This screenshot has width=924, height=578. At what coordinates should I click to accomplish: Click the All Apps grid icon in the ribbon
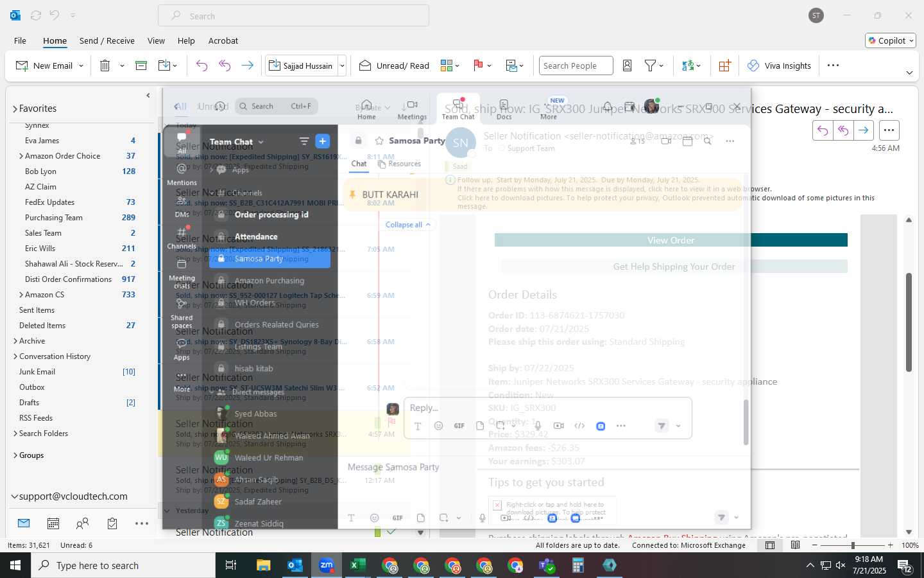[724, 66]
